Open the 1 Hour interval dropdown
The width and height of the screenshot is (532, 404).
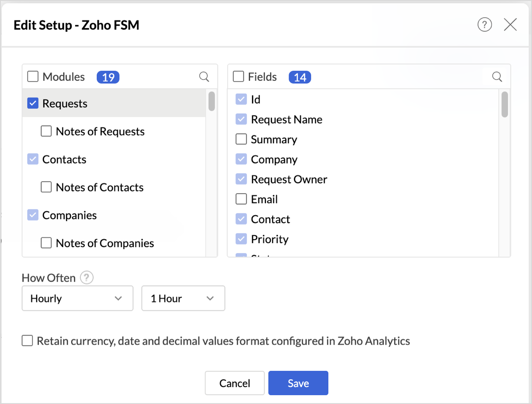coord(183,298)
